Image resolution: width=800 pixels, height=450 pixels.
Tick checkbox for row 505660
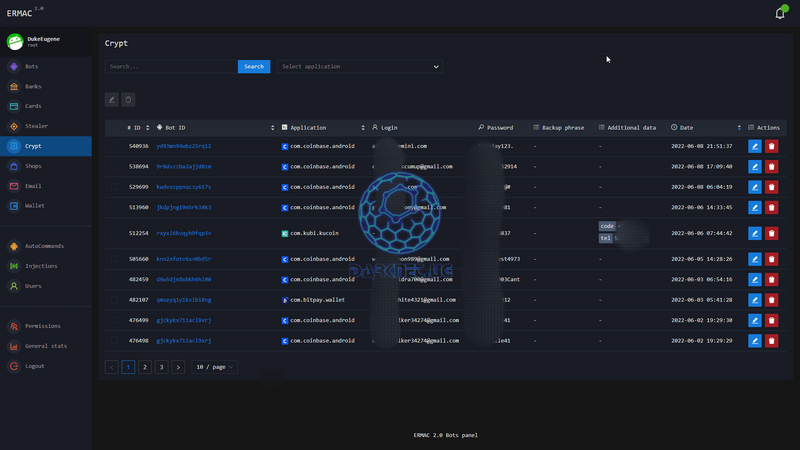115,259
